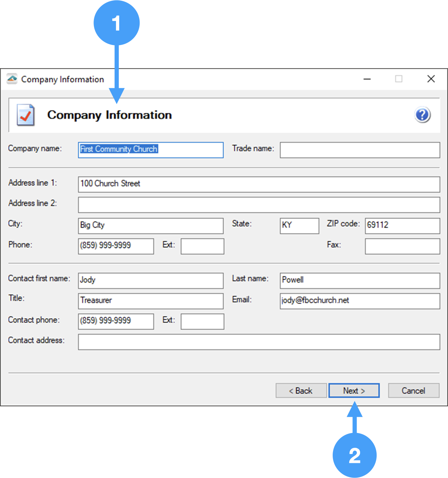Edit the State field showing KY

click(x=299, y=226)
